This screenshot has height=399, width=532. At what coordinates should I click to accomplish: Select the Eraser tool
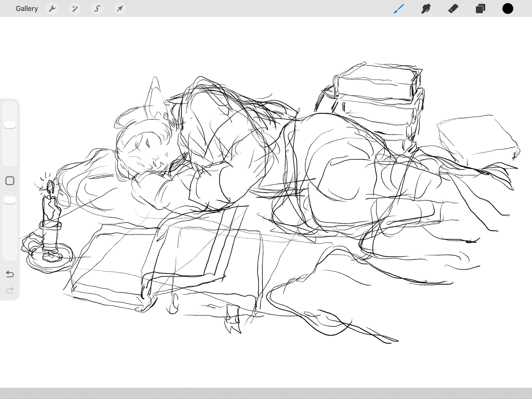[x=453, y=9]
